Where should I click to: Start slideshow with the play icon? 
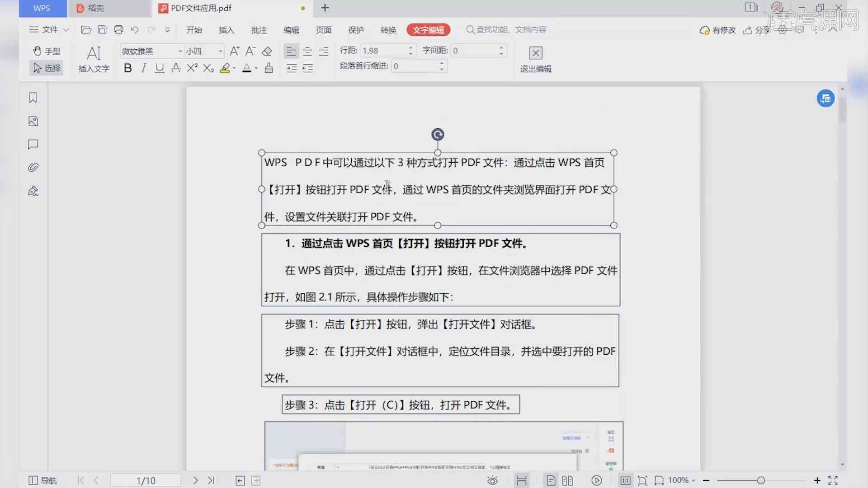[x=597, y=480]
